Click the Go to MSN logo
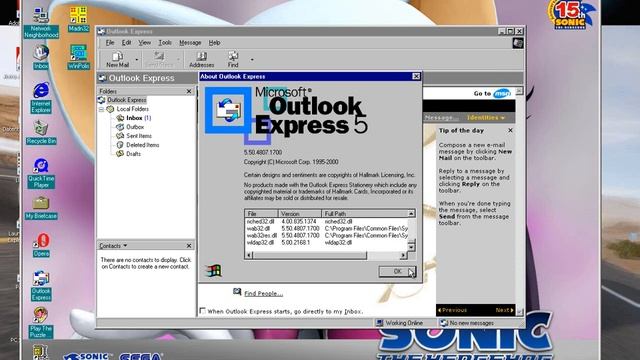 click(502, 93)
